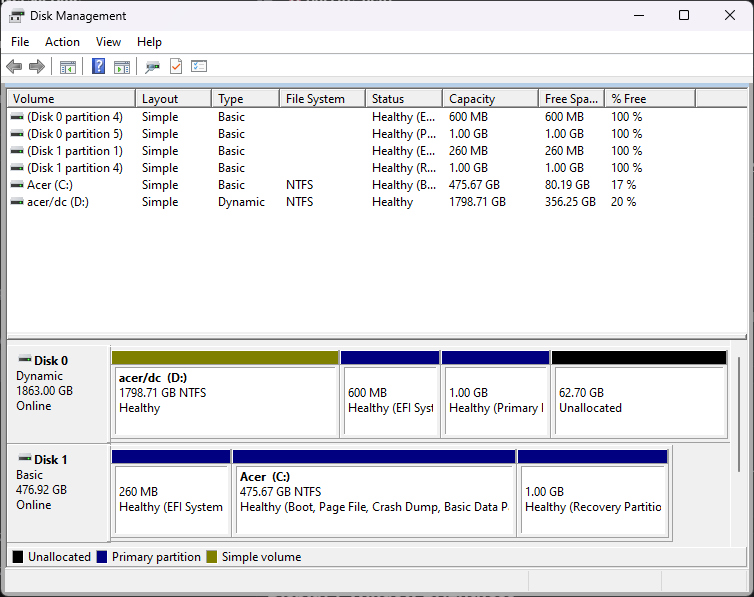Viewport: 754px width, 597px height.
Task: Toggle Show/Hide Action Pane toolbar icon
Action: click(122, 67)
